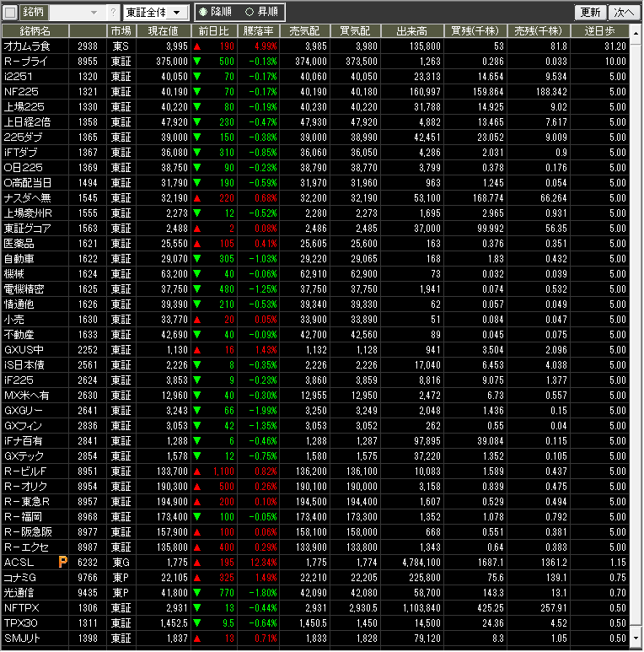Screen dimensions: 644x652
Task: Click red up arrow on R-オリク row
Action: 197,487
